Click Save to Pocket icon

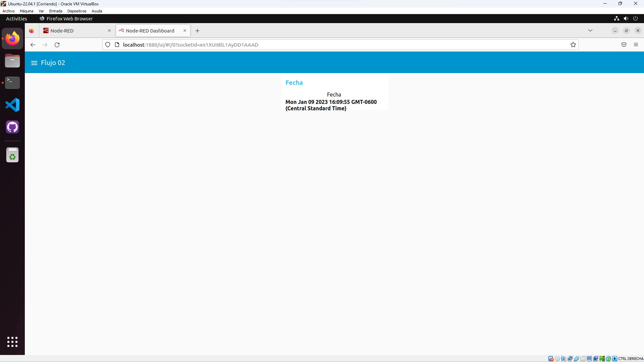624,45
